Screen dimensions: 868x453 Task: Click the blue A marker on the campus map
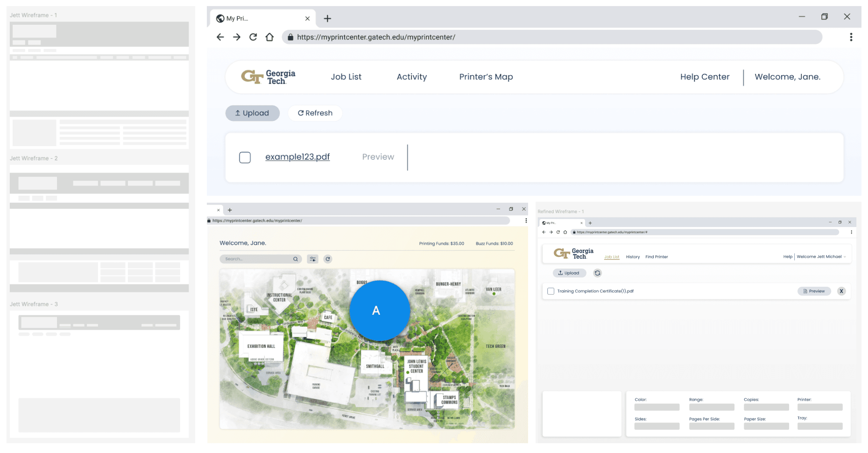point(380,311)
